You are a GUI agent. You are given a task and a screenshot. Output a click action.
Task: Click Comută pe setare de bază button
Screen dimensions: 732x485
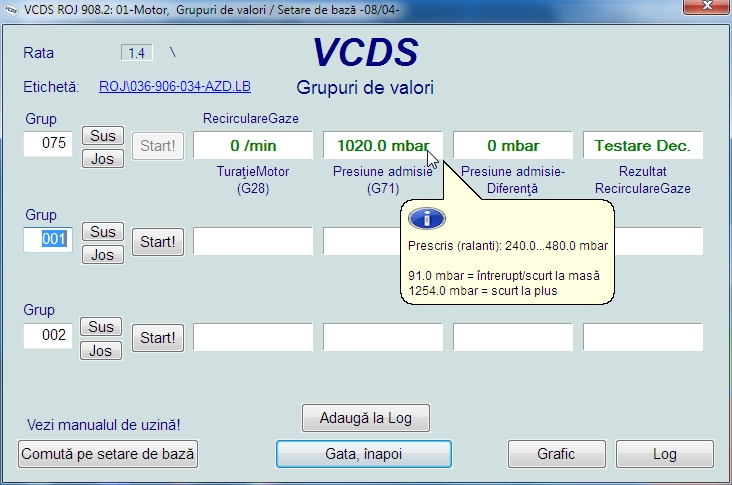108,454
